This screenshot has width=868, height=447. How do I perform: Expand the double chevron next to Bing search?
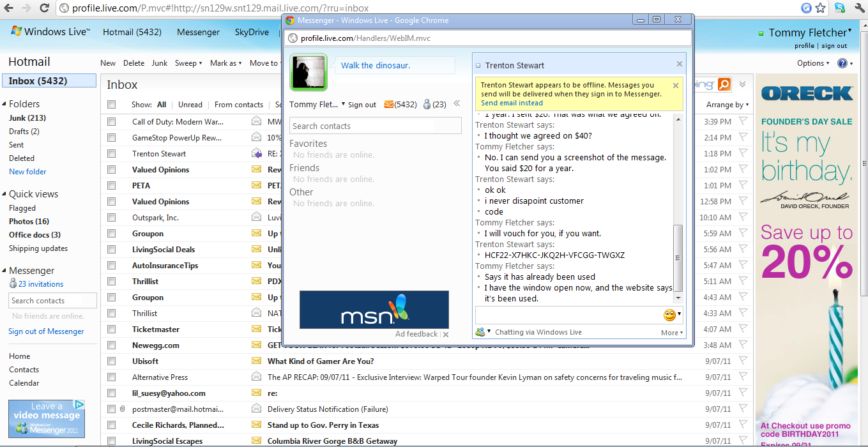tap(742, 84)
